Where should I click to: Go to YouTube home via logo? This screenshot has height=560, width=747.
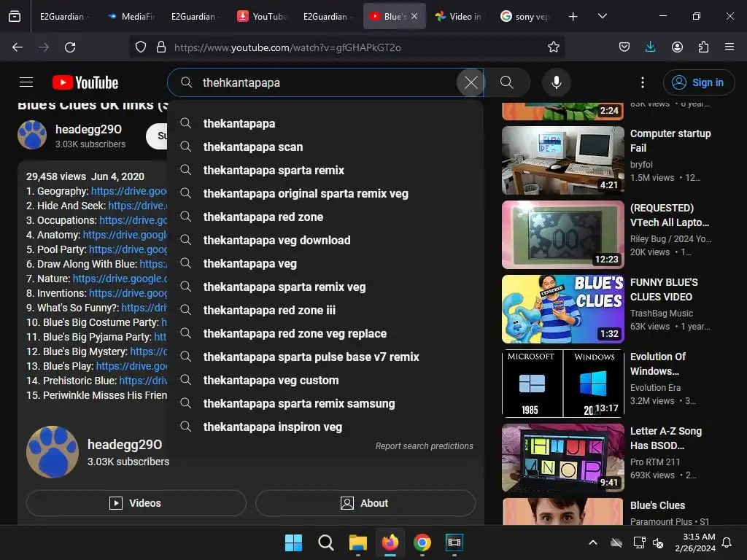pos(85,82)
